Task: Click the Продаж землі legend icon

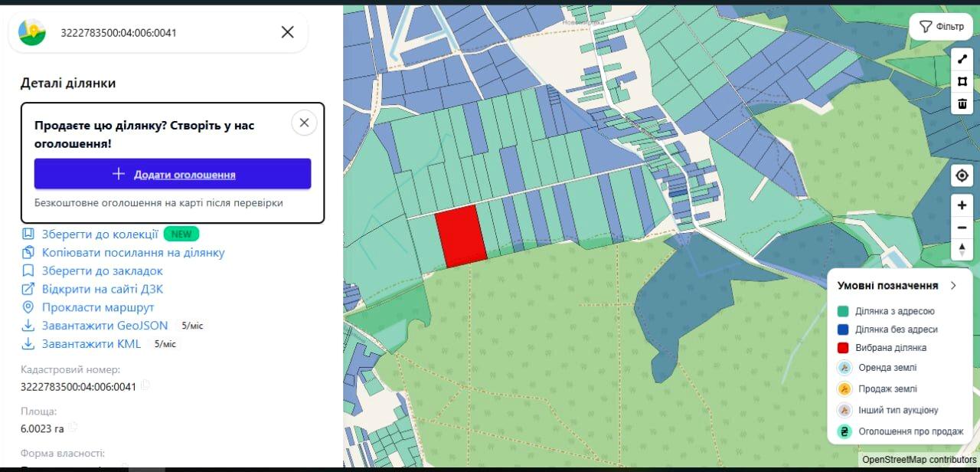Action: pos(844,389)
